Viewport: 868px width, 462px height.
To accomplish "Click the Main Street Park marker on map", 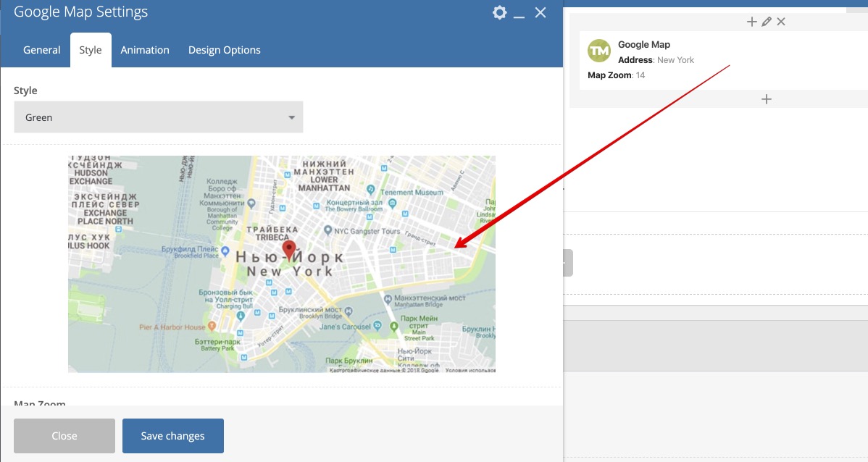I will click(x=393, y=327).
